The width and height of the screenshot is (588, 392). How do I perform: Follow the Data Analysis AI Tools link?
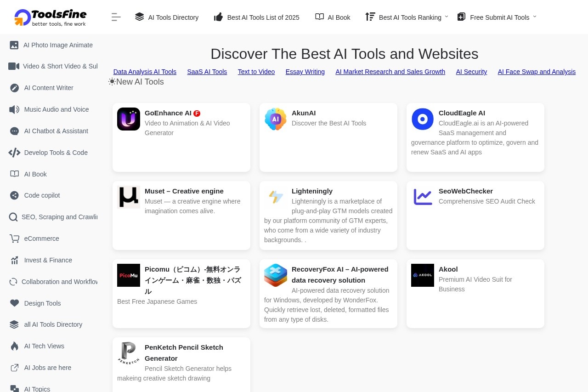point(145,72)
